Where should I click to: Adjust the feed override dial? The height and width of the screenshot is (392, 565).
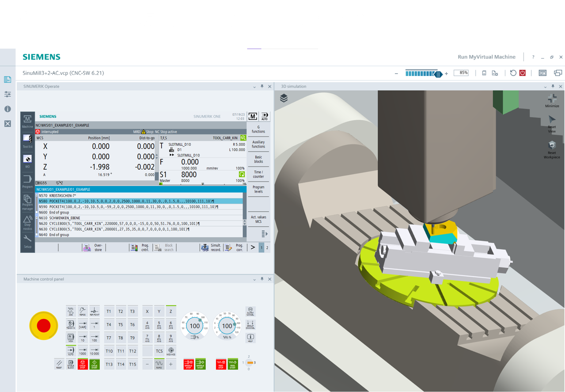pyautogui.click(x=227, y=326)
